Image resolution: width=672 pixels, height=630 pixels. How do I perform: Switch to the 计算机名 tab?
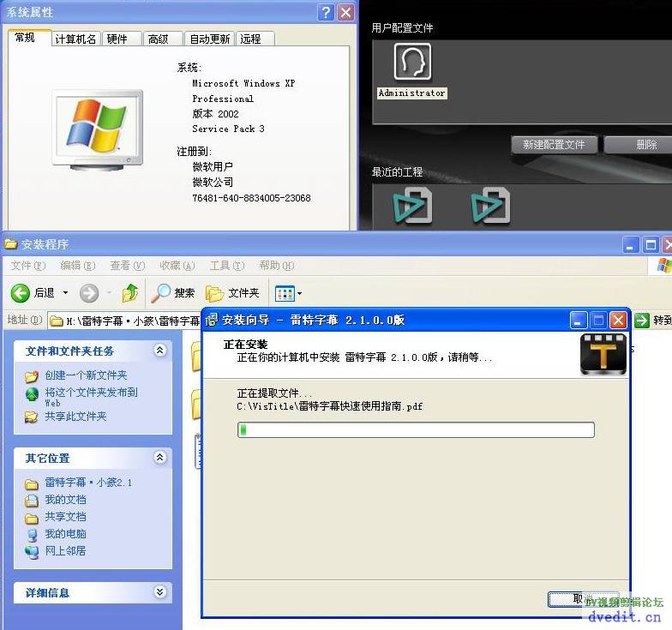point(75,39)
